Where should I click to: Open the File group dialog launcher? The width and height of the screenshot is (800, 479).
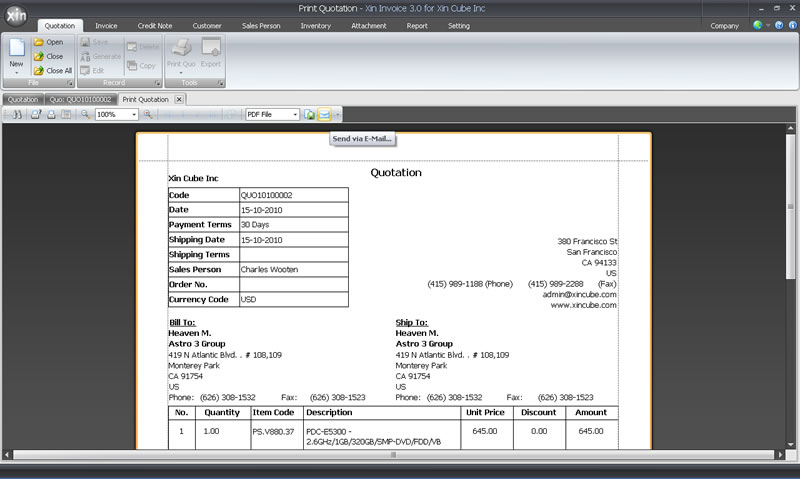click(69, 83)
